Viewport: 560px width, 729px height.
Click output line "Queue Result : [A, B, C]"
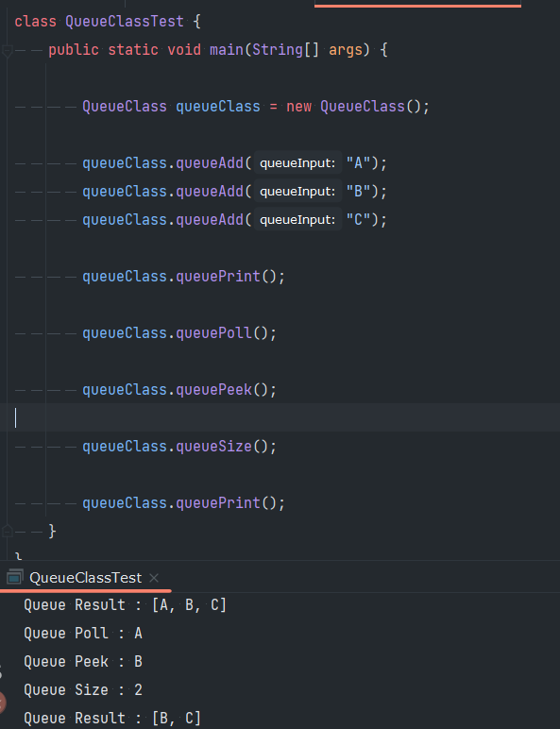click(125, 605)
